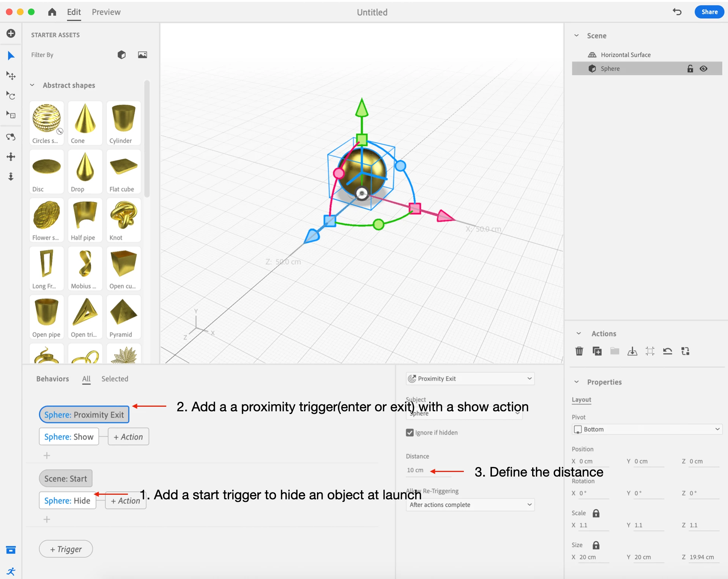The width and height of the screenshot is (728, 579).
Task: Hide the Sphere with eye icon
Action: (x=703, y=69)
